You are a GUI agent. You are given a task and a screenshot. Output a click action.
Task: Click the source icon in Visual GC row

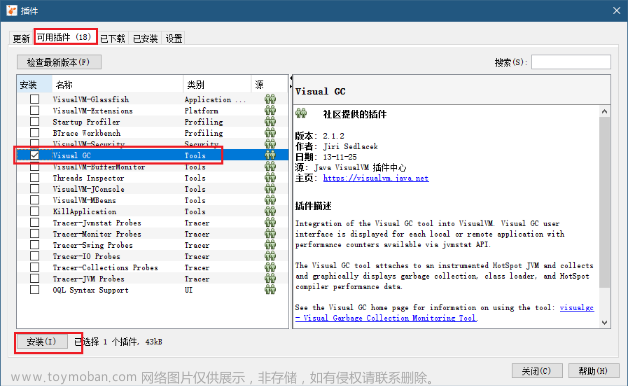[x=270, y=155]
